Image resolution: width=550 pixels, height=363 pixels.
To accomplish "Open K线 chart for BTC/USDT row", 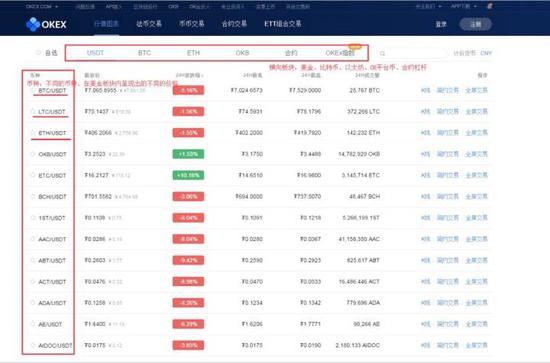I will click(x=425, y=90).
